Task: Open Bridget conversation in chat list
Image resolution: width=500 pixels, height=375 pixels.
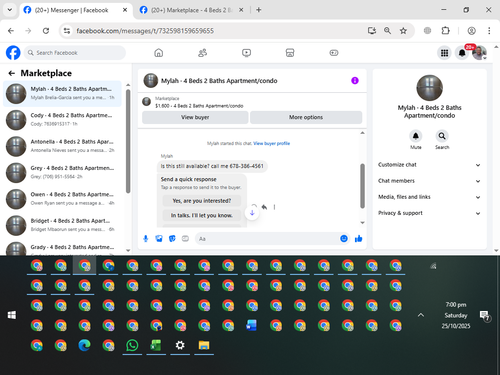Action: tap(62, 225)
